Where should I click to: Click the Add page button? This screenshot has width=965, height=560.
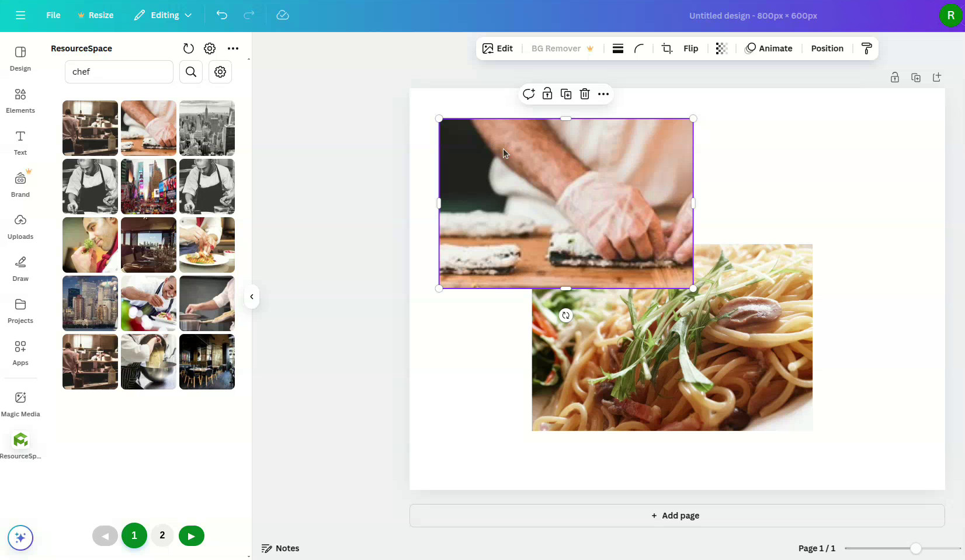click(x=677, y=516)
